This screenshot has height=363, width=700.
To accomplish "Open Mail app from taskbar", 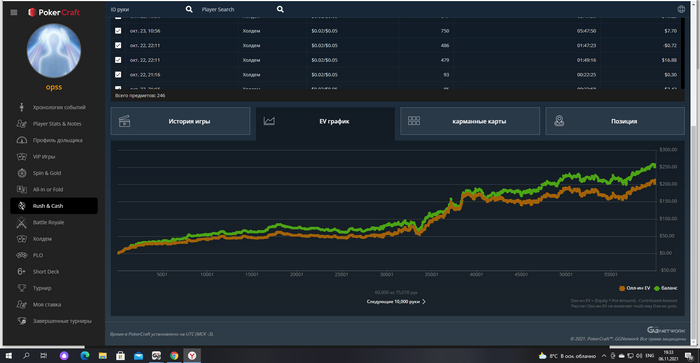I will click(x=138, y=356).
